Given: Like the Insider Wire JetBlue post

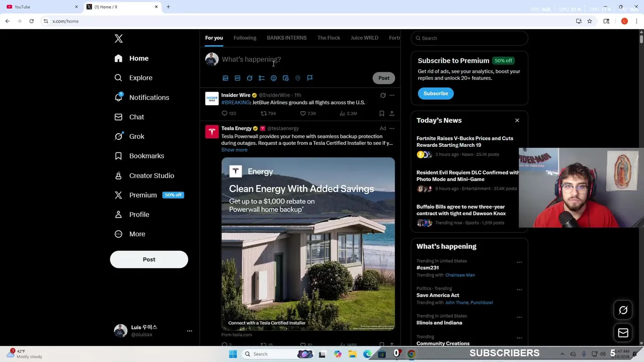Looking at the screenshot, I should 303,114.
